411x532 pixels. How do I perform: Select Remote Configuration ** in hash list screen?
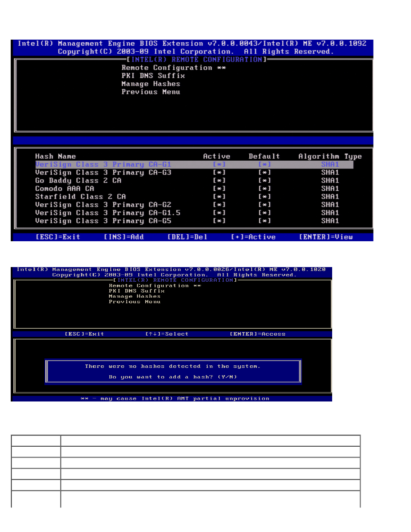174,68
